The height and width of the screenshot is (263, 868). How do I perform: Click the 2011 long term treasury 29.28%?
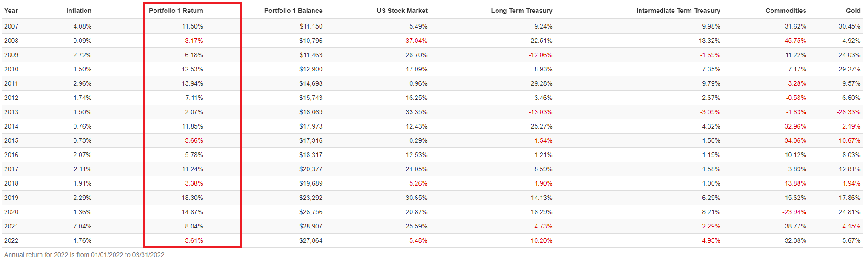coord(541,83)
